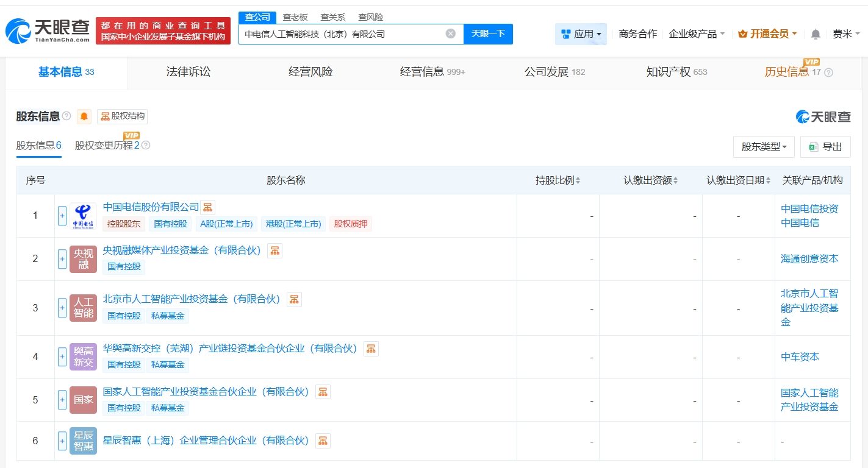This screenshot has width=868, height=468.
Task: Open 中车资本 related institution link
Action: coord(800,357)
